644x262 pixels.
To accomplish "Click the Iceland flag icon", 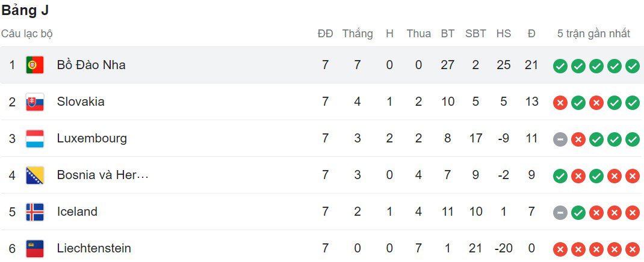I will (x=34, y=212).
